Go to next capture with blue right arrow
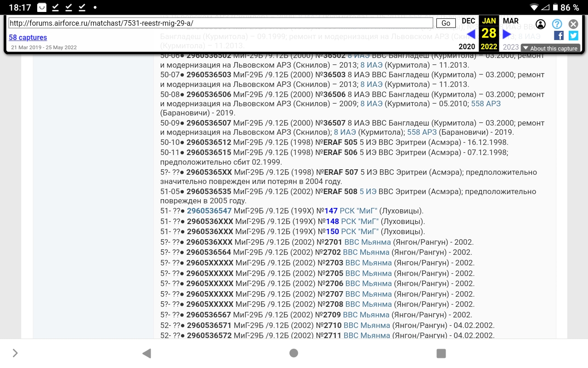 click(x=507, y=34)
